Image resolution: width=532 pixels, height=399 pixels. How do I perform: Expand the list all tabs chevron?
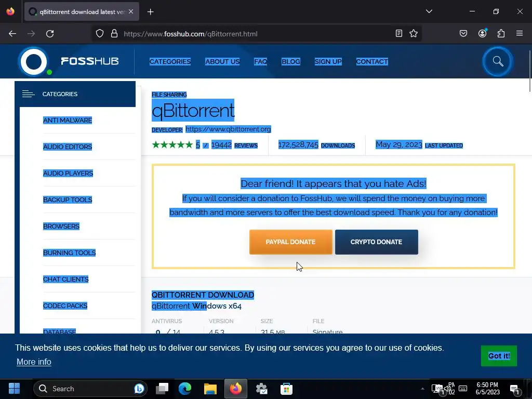[x=429, y=11]
